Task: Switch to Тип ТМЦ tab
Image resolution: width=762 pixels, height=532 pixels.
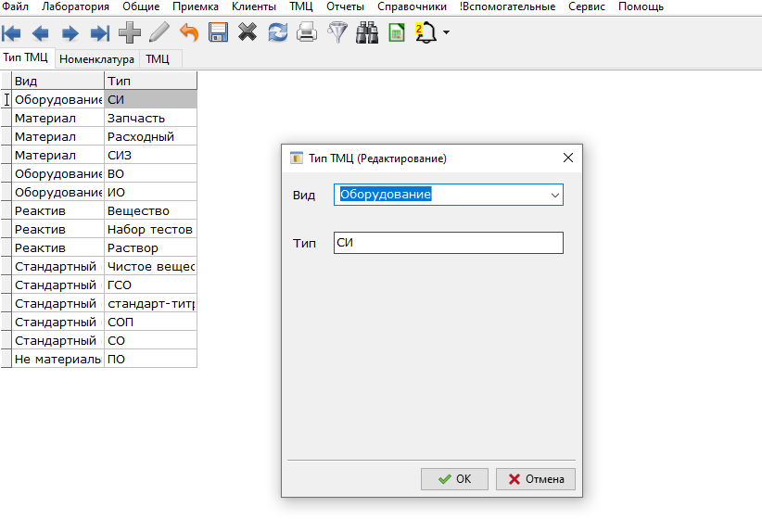Action: tap(26, 57)
